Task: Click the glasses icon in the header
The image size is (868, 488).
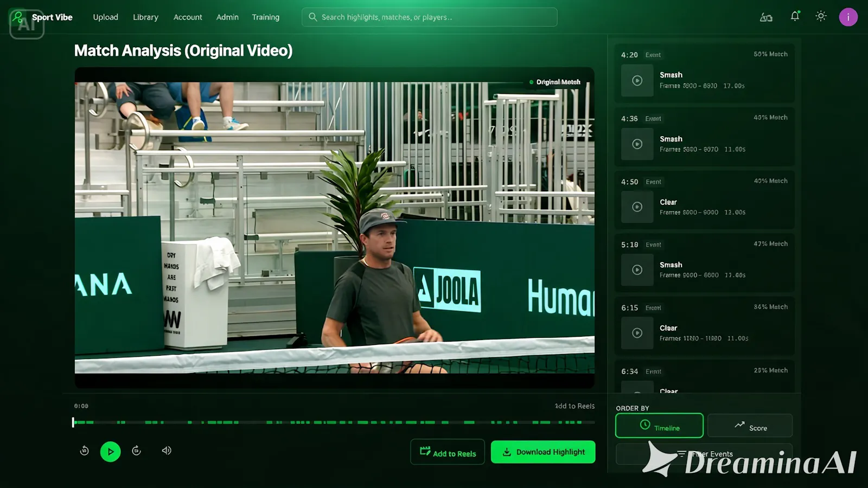Action: coord(766,17)
